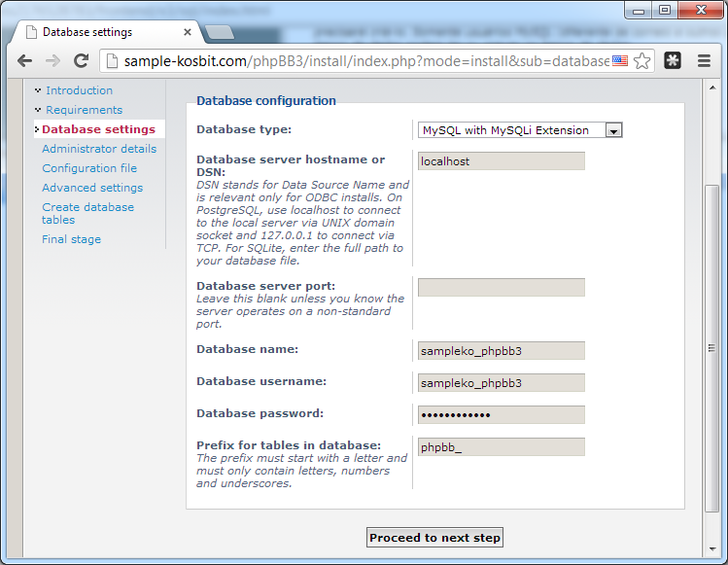The height and width of the screenshot is (565, 728).
Task: Click the Database type: label
Action: [x=244, y=129]
